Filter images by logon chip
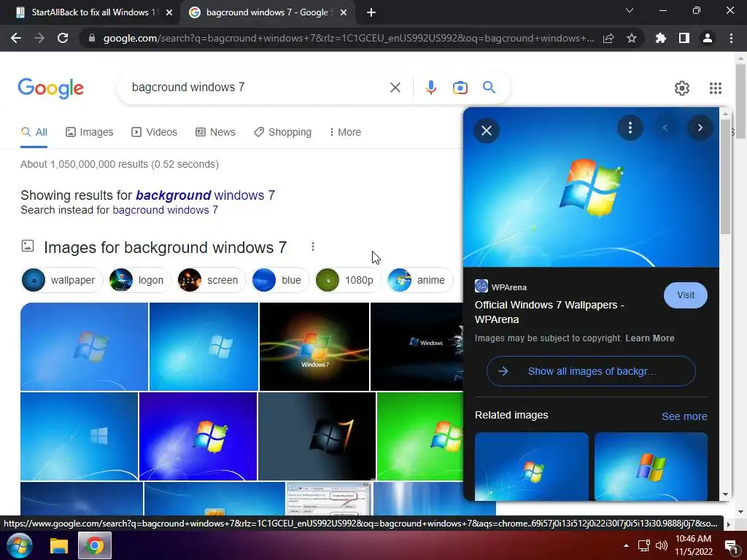Viewport: 747px width, 560px height. tap(140, 280)
